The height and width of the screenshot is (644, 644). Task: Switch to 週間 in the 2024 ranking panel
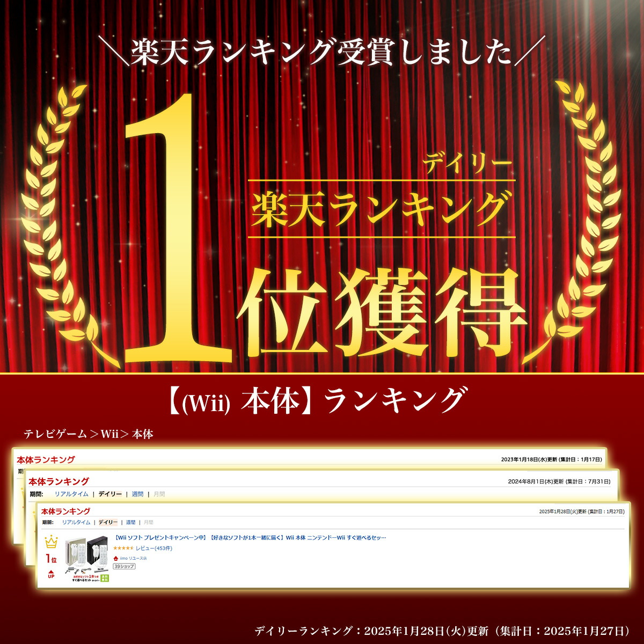pyautogui.click(x=137, y=494)
